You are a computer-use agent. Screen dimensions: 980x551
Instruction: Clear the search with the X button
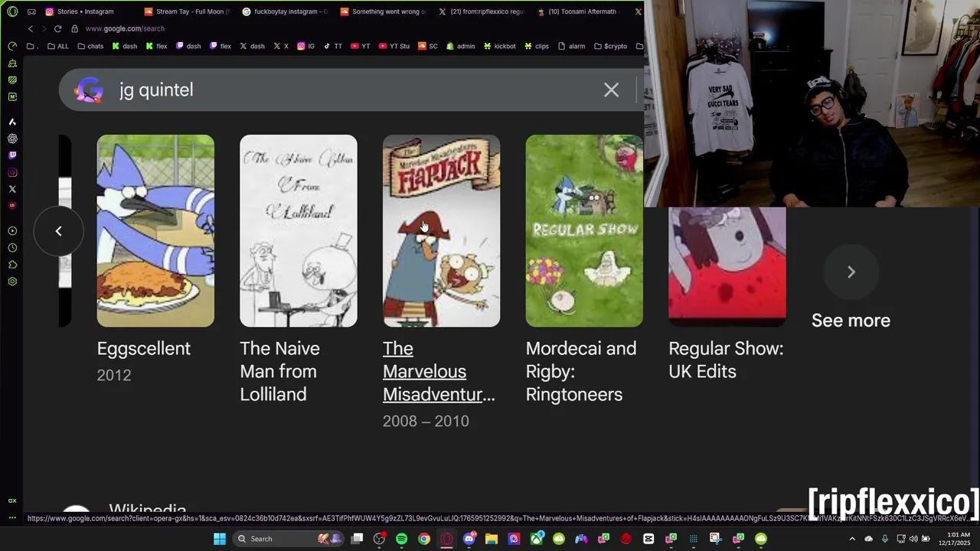[x=611, y=90]
